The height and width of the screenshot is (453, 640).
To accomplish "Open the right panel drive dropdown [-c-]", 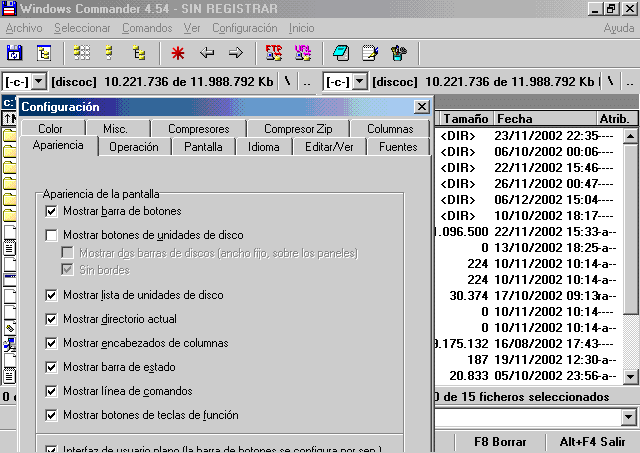I will [x=360, y=82].
